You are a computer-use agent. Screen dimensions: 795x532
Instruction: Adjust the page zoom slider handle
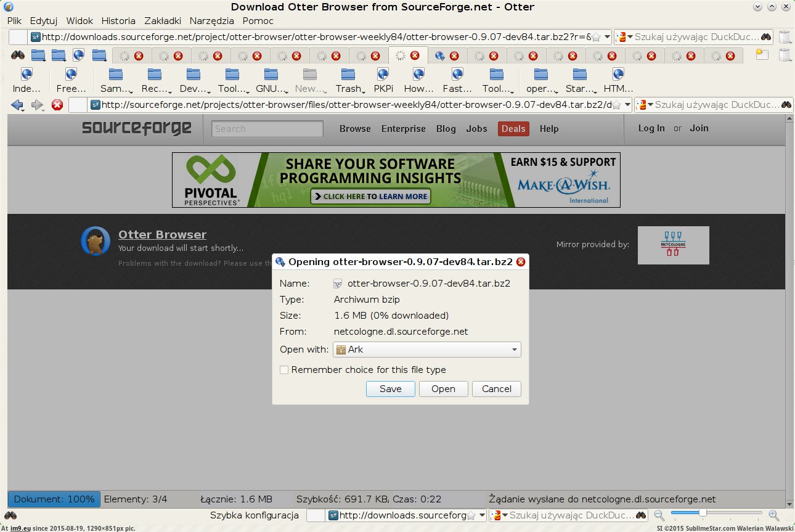click(x=703, y=513)
